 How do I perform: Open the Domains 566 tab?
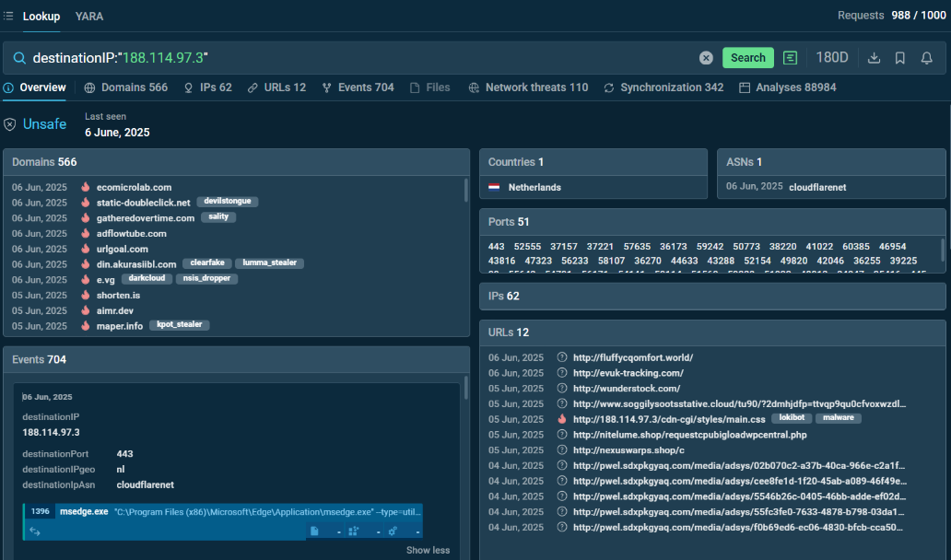[x=126, y=87]
